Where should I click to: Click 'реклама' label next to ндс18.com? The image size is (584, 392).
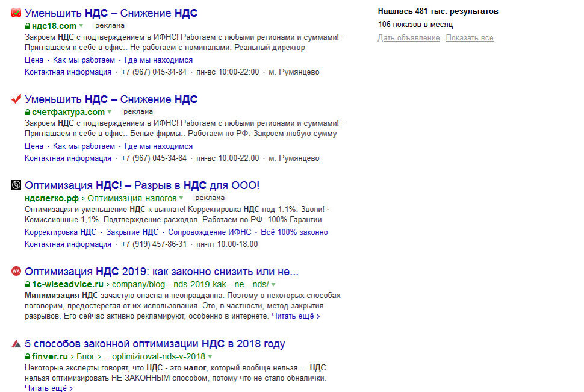click(x=110, y=26)
